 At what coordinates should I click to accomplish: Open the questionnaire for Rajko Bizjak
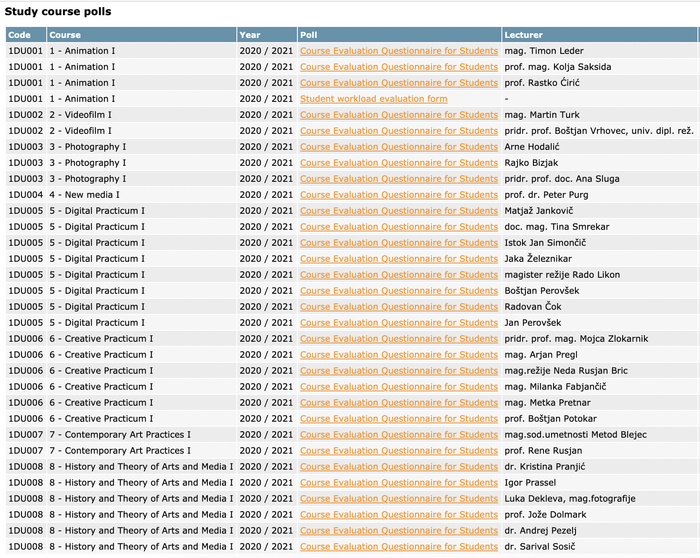(399, 163)
